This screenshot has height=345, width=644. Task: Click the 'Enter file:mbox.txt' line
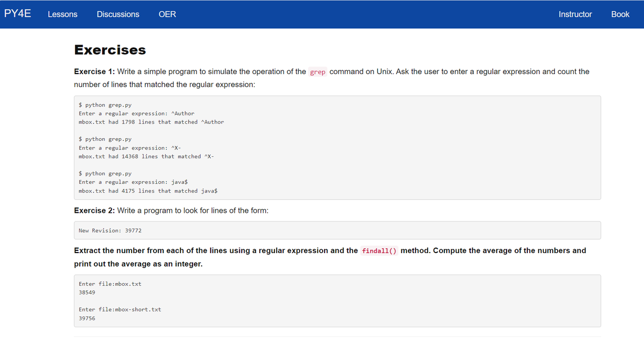click(110, 284)
